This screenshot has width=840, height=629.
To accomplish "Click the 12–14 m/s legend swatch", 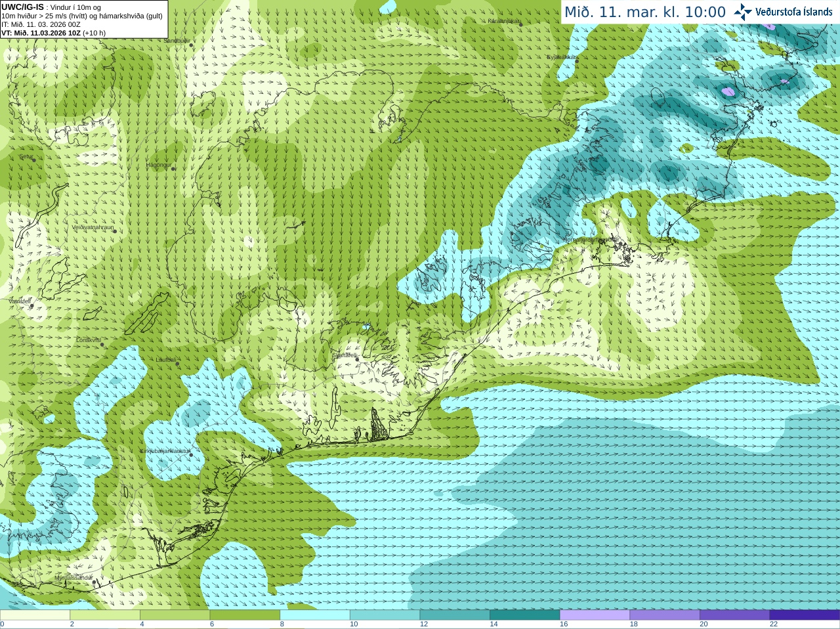I will click(455, 615).
